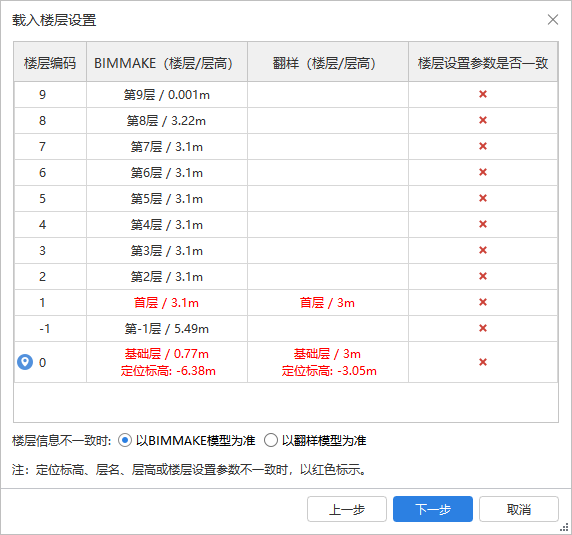Click the 楼层设置参数是否一致 column header
This screenshot has width=572, height=535.
point(483,62)
